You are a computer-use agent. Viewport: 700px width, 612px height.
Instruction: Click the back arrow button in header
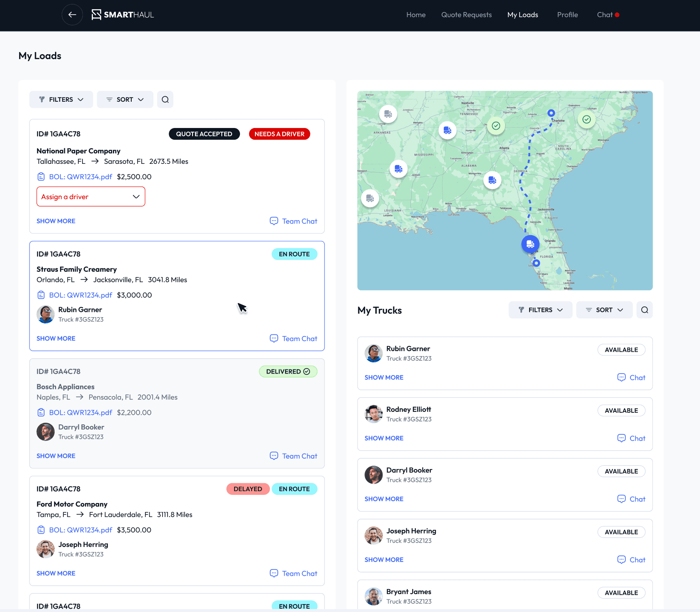point(72,15)
